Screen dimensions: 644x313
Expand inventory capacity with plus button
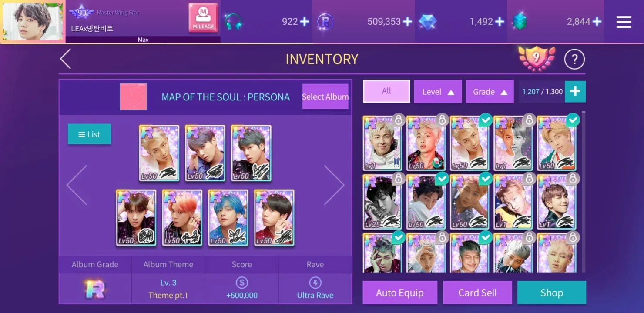click(575, 92)
